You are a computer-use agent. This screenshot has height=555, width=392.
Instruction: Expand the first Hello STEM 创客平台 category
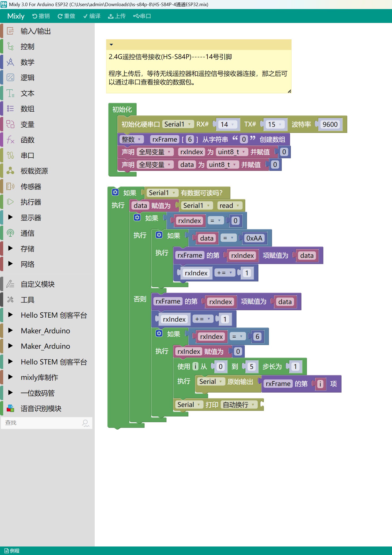tap(10, 315)
